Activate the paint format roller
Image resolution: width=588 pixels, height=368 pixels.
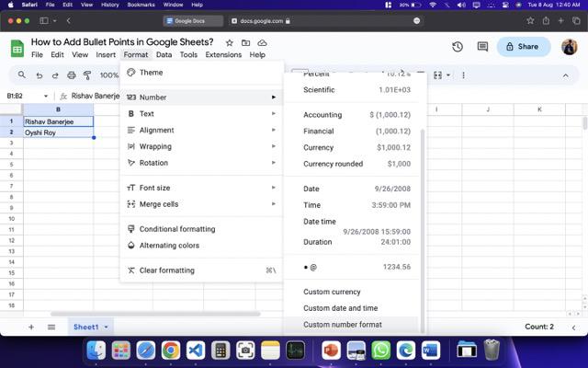[x=87, y=75]
